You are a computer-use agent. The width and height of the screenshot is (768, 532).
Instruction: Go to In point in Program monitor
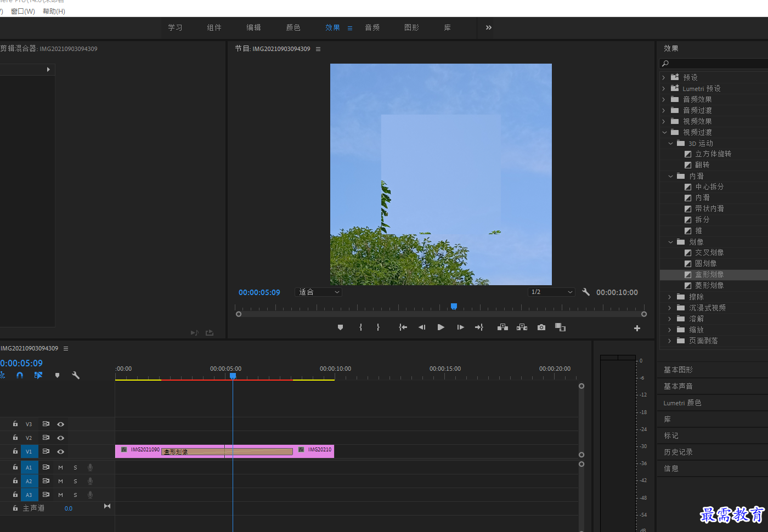click(403, 327)
